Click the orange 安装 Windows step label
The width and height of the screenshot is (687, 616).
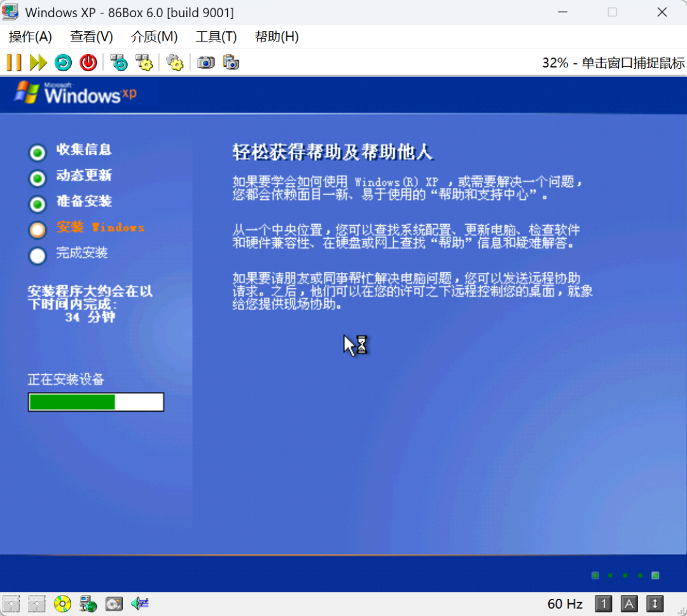coord(101,227)
